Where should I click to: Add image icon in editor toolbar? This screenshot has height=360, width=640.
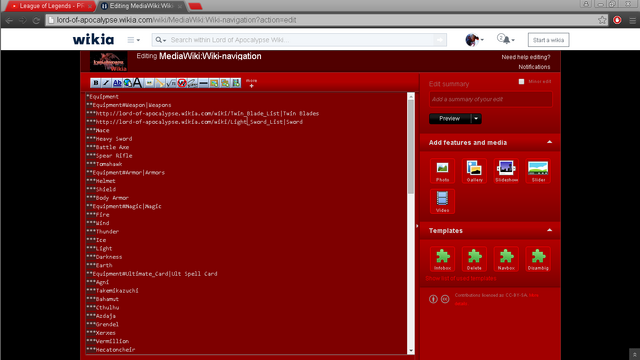pos(214,83)
